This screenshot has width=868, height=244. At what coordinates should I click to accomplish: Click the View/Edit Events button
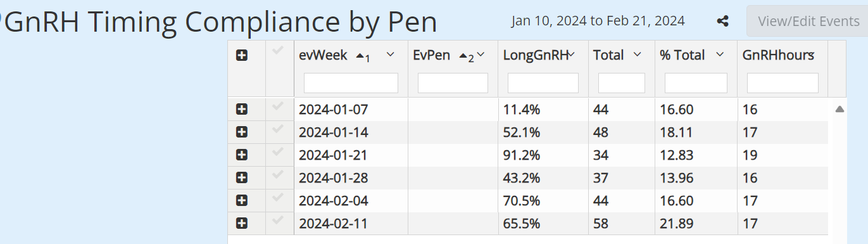[808, 22]
